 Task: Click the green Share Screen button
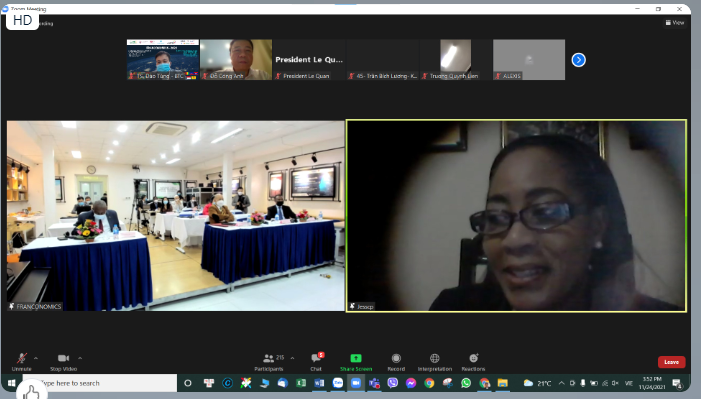356,362
